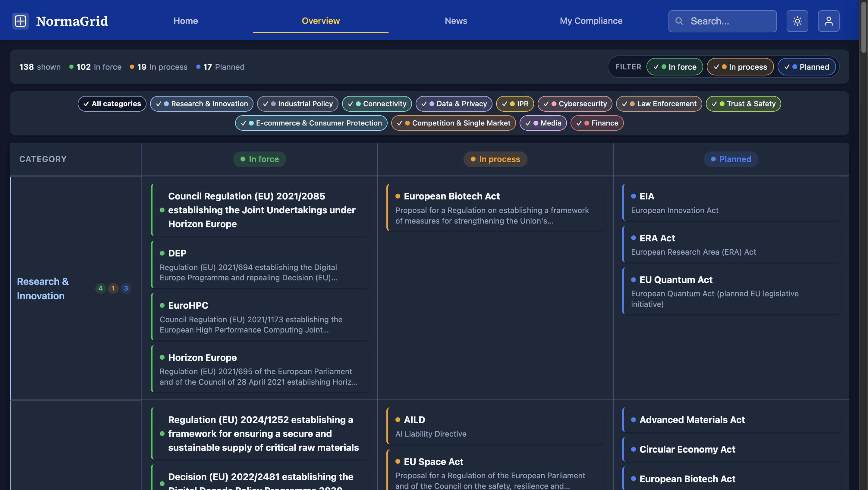Toggle the In force status filter
Screen dimensions: 868x490
674,67
